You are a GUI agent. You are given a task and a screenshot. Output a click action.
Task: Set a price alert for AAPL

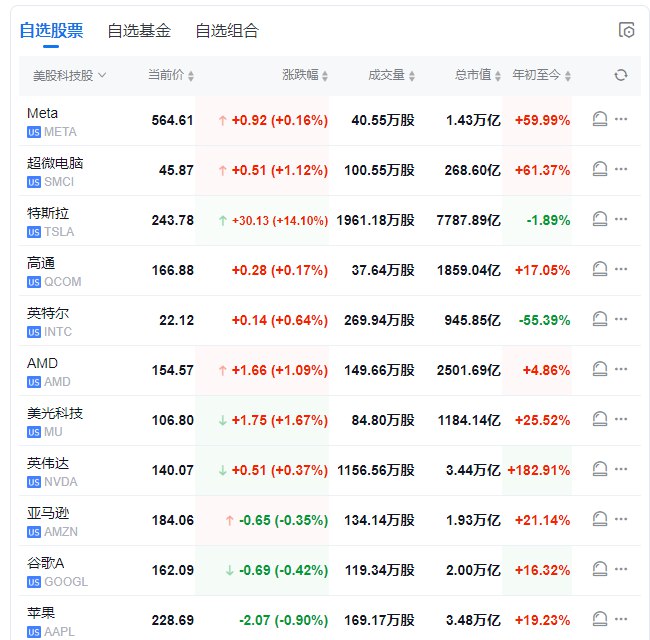click(599, 619)
